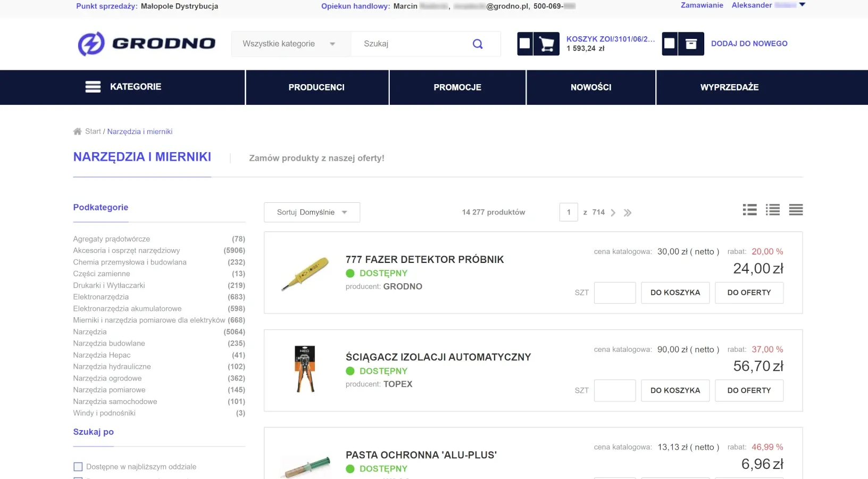
Task: Select Mierniki i narzędzia pomiarowe dla elektryków
Action: [149, 320]
